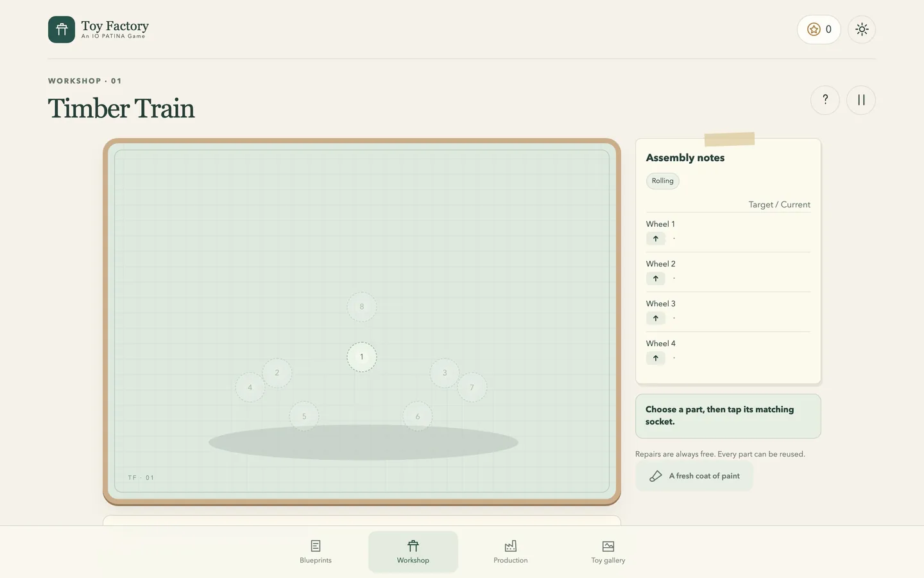
Task: Click the Timber Train title
Action: point(121,109)
